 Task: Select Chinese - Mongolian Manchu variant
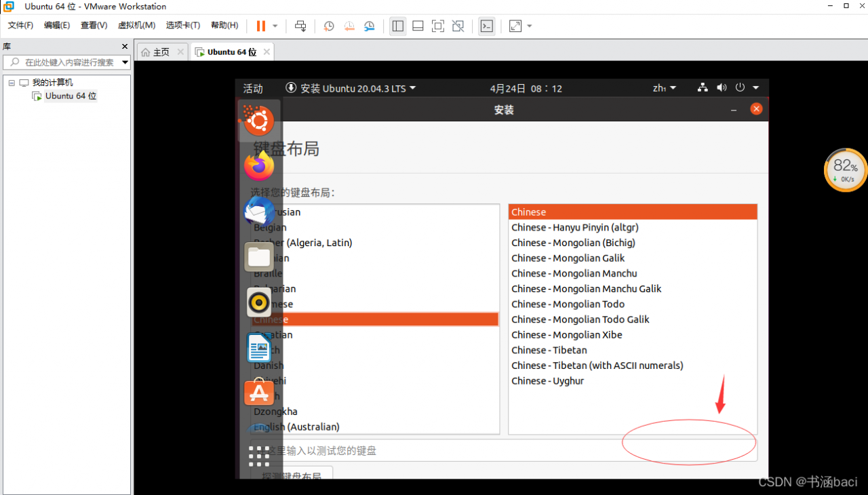[x=633, y=274]
